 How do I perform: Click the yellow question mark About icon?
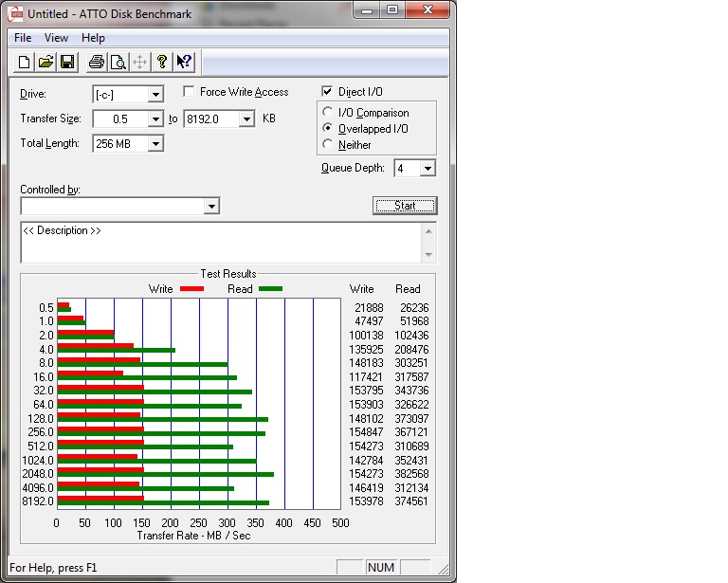[x=162, y=63]
